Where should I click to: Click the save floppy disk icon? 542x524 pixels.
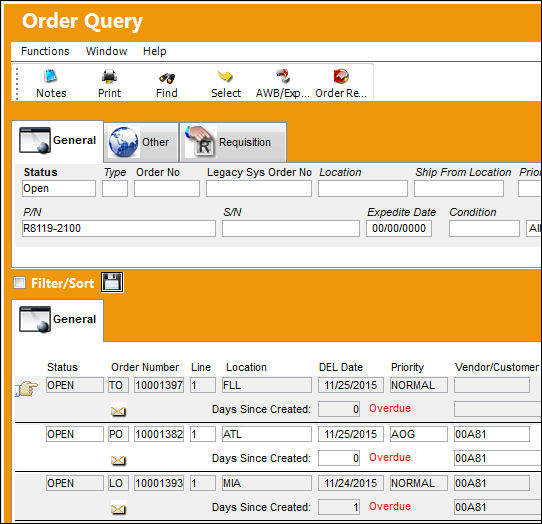pyautogui.click(x=112, y=282)
